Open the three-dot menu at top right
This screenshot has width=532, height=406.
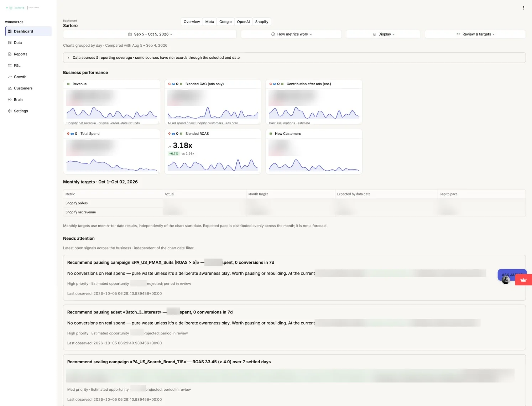click(523, 8)
